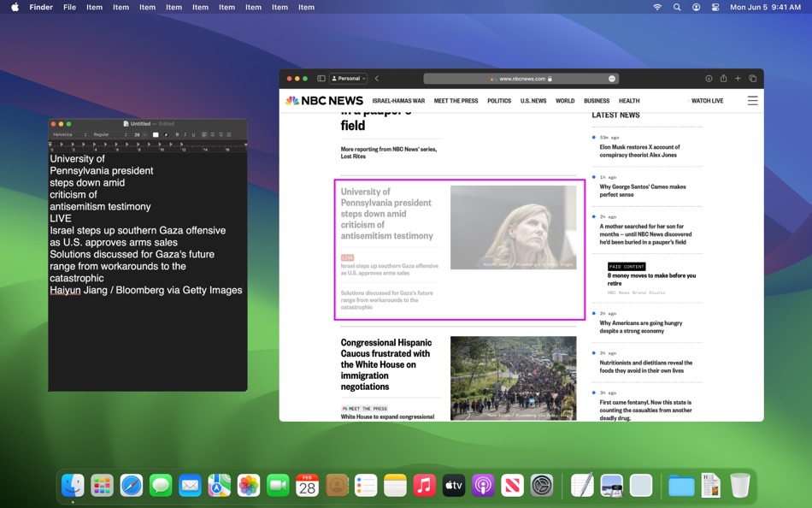The image size is (812, 508).
Task: Center text in TextEdit
Action: click(212, 135)
